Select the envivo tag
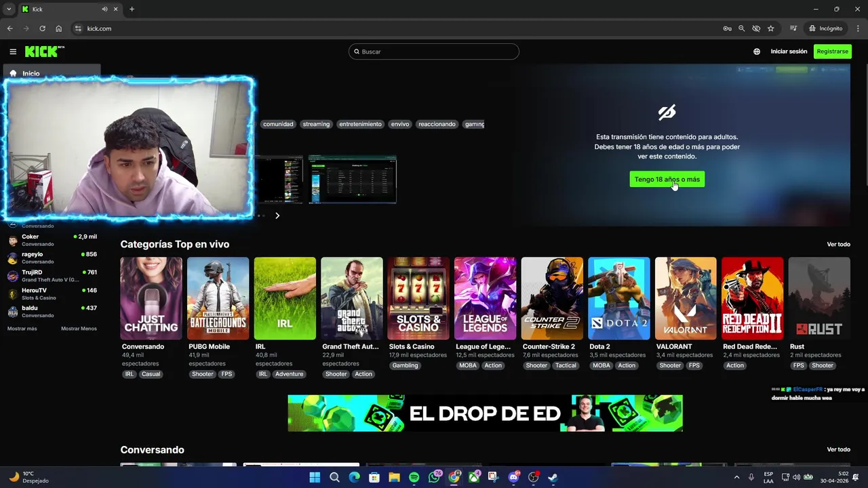 coord(400,124)
